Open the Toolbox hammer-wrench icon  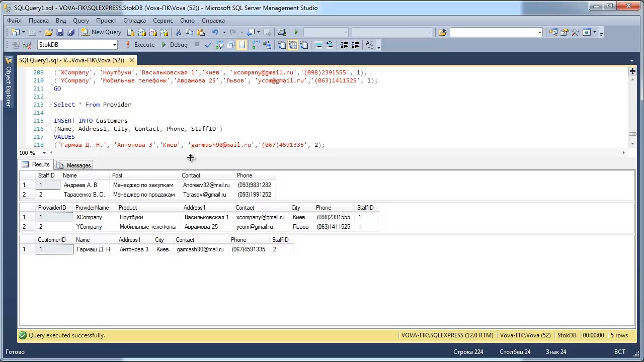[x=575, y=32]
